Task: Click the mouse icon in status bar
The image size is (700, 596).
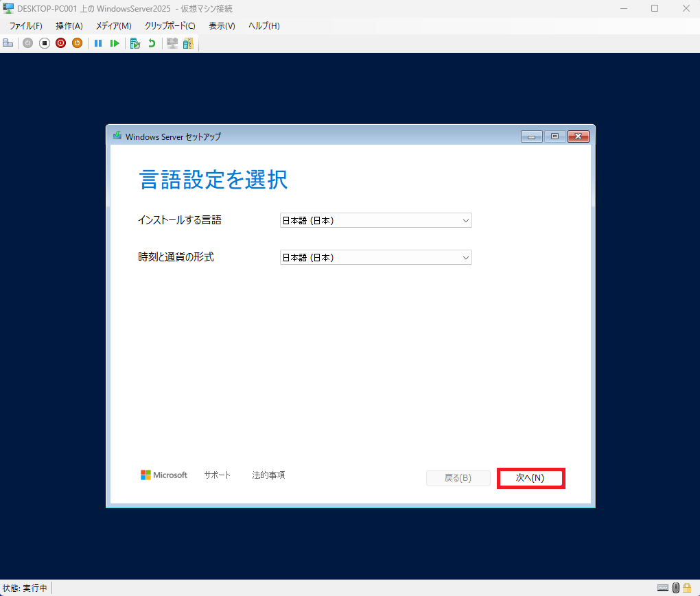Action: tap(676, 588)
